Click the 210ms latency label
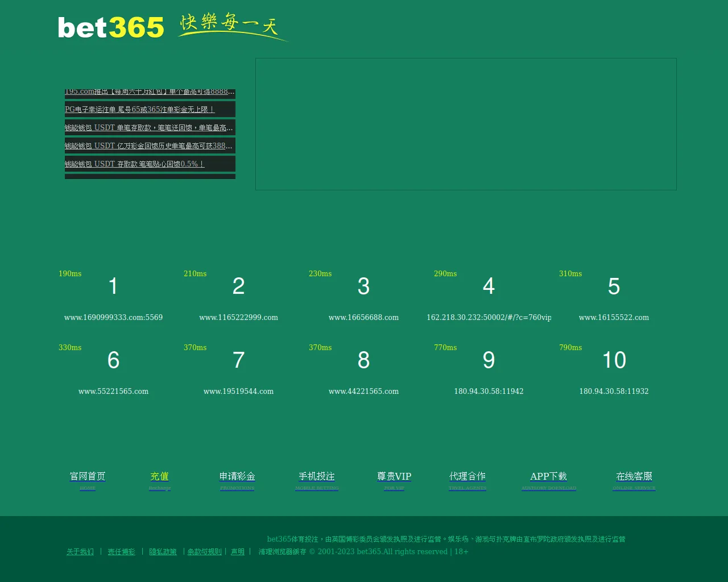 (x=195, y=273)
